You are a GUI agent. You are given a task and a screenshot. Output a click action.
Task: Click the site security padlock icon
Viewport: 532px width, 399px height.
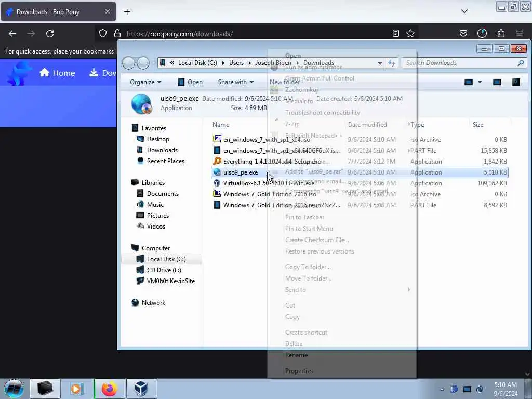point(117,33)
